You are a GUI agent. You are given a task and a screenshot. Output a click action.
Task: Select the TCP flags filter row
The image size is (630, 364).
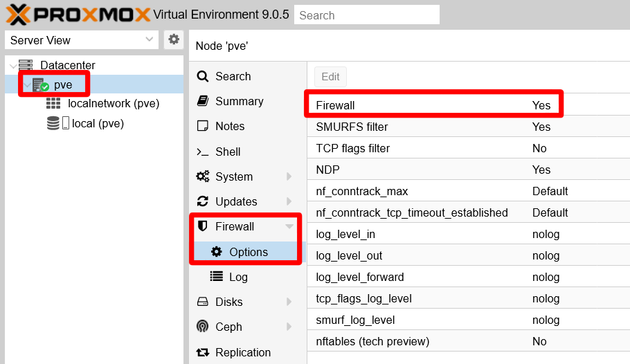[x=469, y=148]
